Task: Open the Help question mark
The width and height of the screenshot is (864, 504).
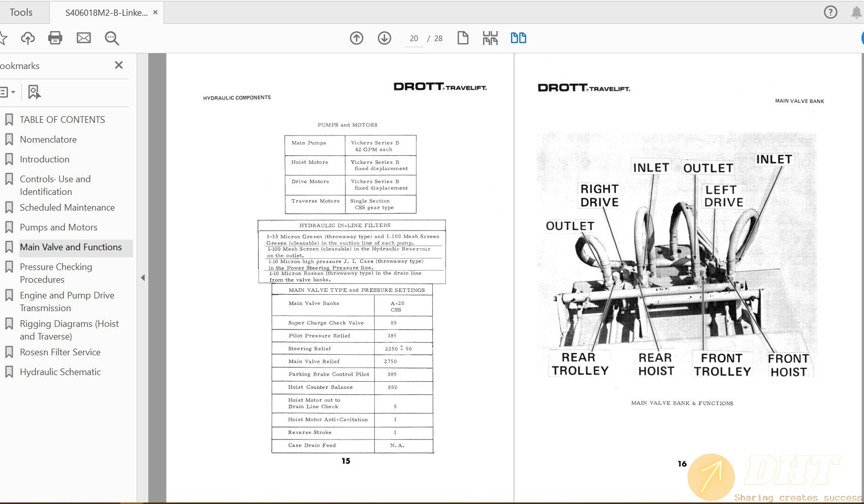Action: point(830,12)
